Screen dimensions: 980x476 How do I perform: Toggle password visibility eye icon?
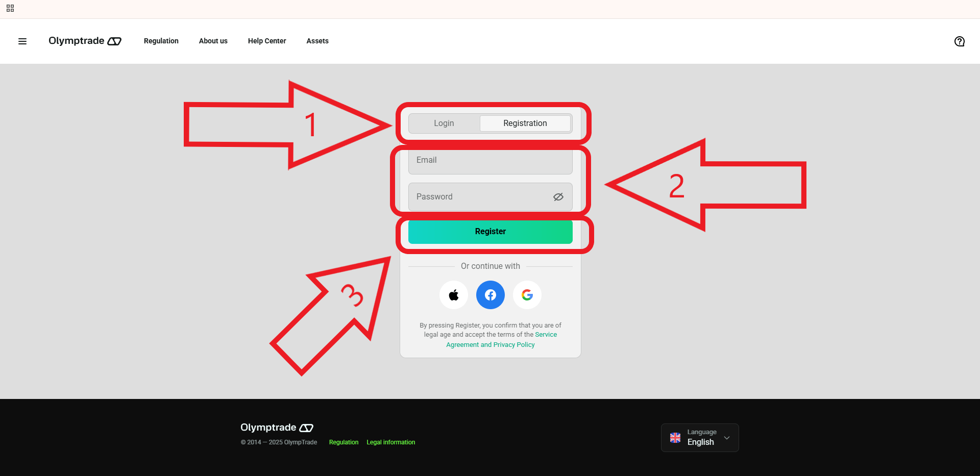coord(558,197)
